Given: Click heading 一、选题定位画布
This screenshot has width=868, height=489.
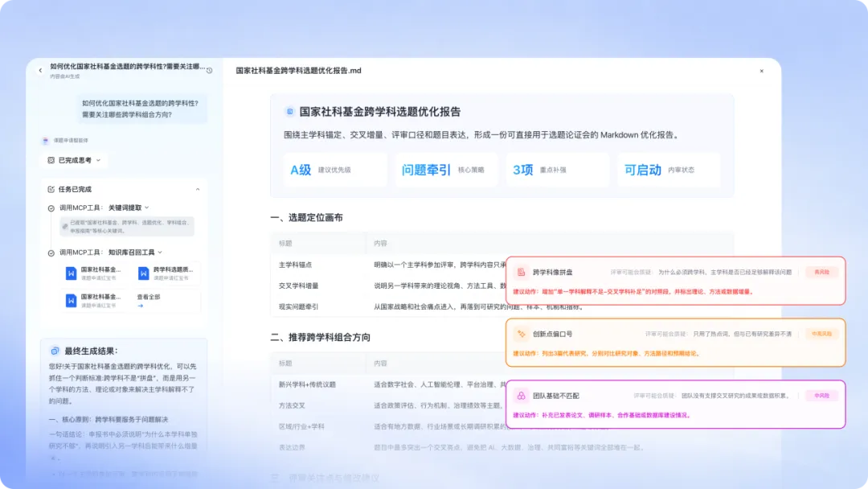Looking at the screenshot, I should point(306,218).
